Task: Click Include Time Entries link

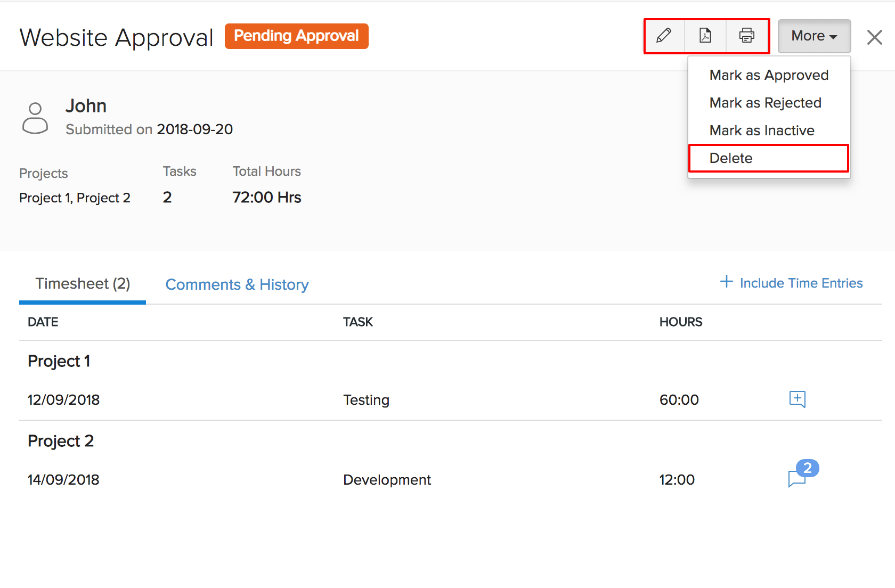Action: pos(801,283)
